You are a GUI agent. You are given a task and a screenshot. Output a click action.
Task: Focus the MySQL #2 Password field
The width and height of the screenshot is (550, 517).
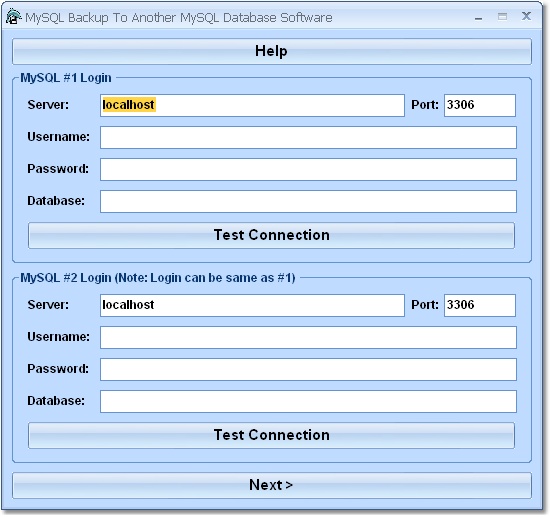coord(308,369)
